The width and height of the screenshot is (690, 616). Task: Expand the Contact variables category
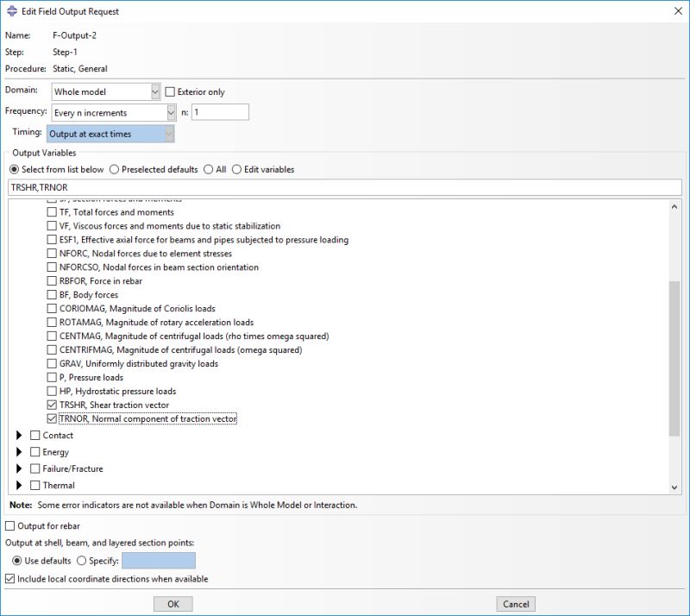[x=19, y=435]
